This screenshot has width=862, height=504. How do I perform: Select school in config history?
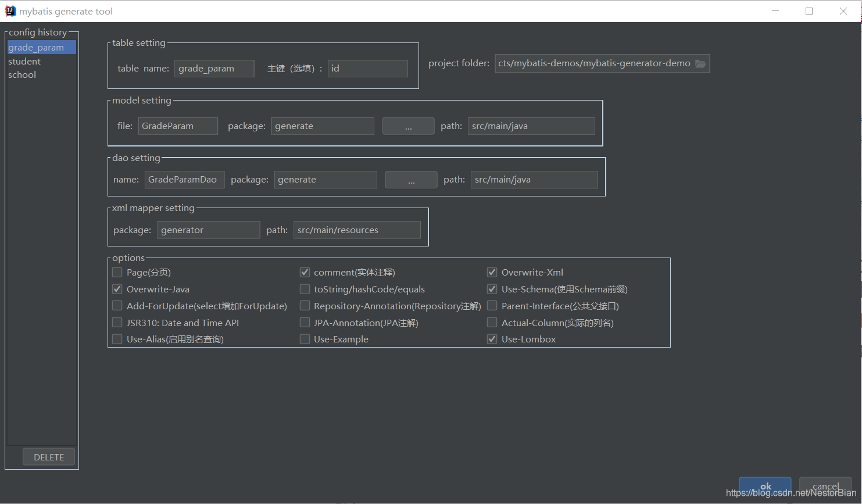42,74
